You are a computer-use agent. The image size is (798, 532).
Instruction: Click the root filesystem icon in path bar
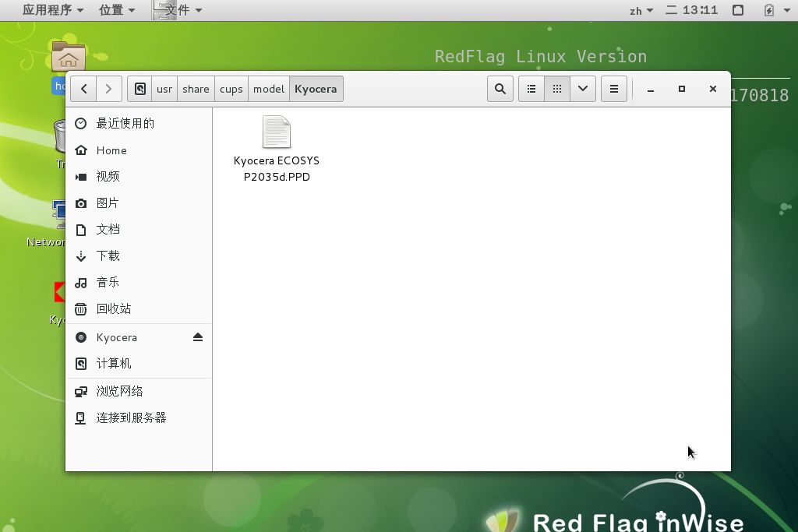point(140,89)
